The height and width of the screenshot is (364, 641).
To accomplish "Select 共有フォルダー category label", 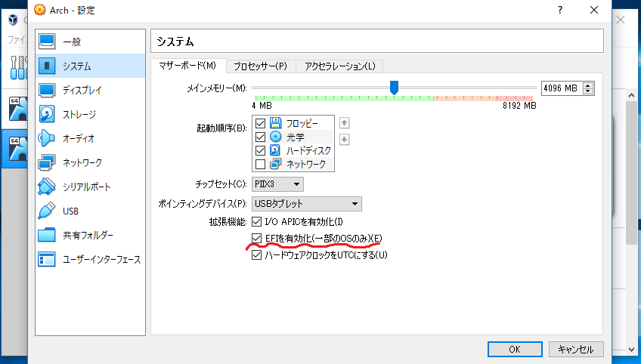I will click(x=88, y=236).
